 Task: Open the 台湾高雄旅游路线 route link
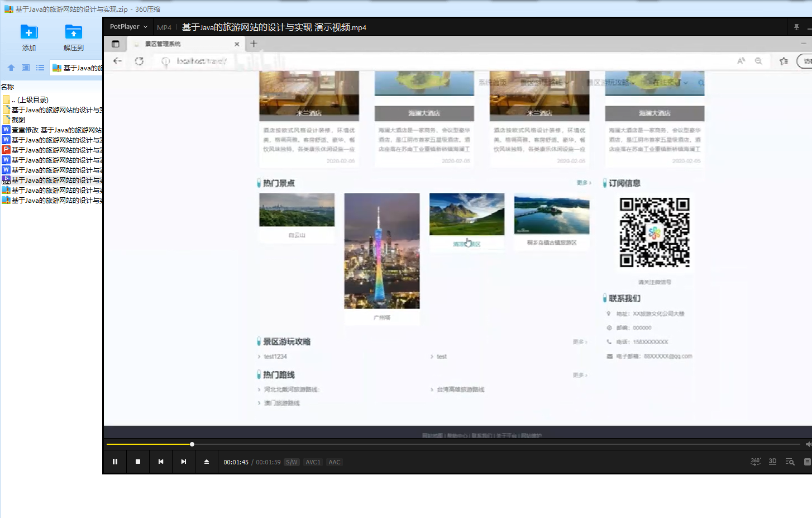coord(461,389)
